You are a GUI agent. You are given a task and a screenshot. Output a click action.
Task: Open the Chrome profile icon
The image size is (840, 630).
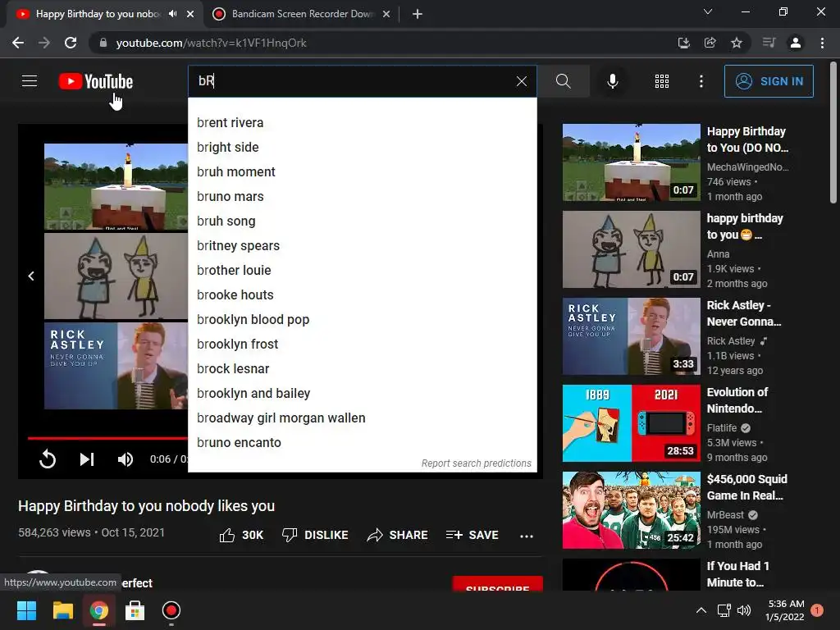(x=796, y=43)
